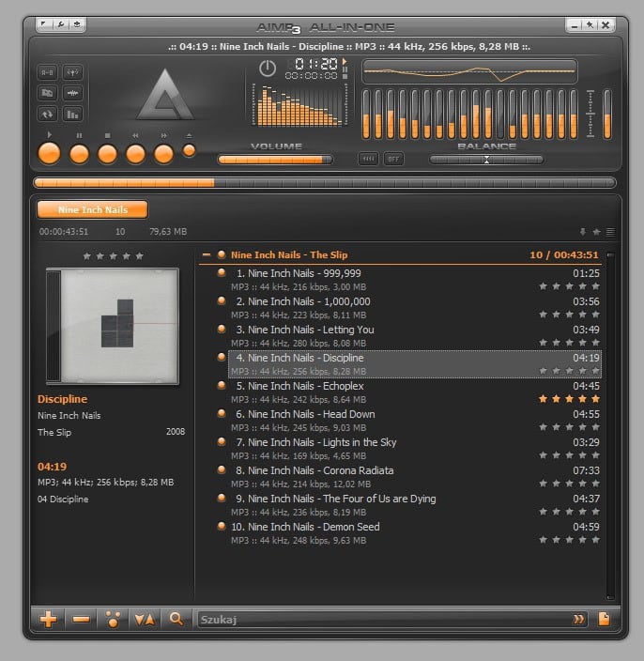This screenshot has height=661, width=644.
Task: Click the power timer icon
Action: (268, 69)
